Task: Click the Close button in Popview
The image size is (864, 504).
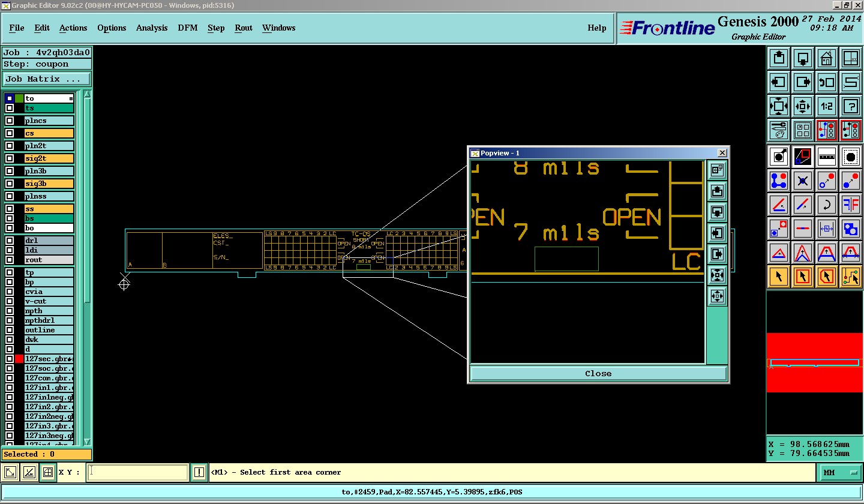Action: pyautogui.click(x=598, y=373)
